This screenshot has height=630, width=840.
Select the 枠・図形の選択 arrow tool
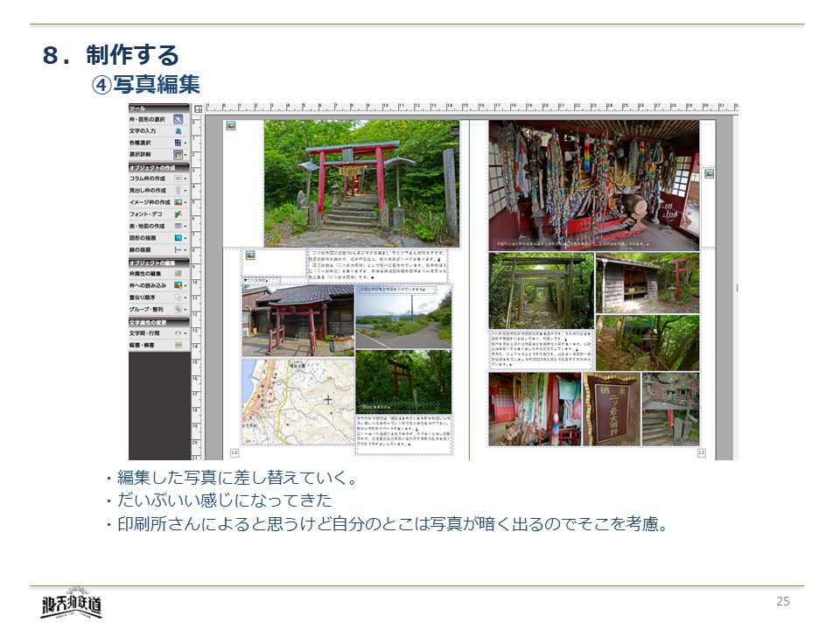178,119
